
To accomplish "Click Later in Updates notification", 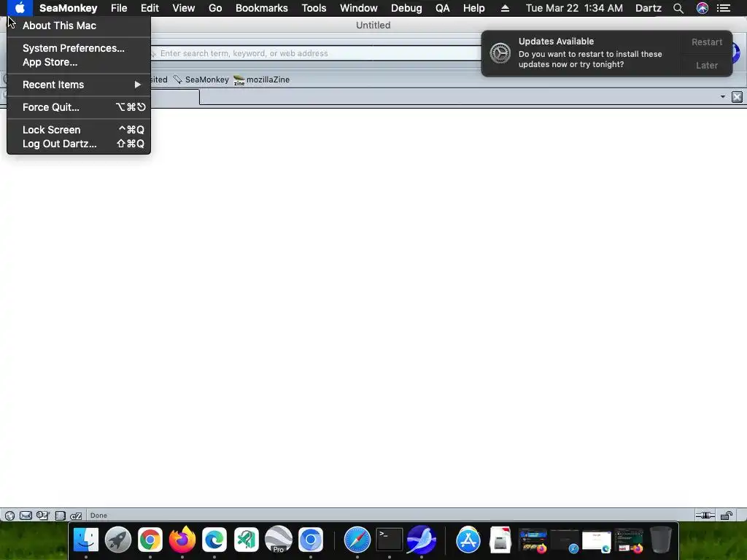I will tap(706, 65).
